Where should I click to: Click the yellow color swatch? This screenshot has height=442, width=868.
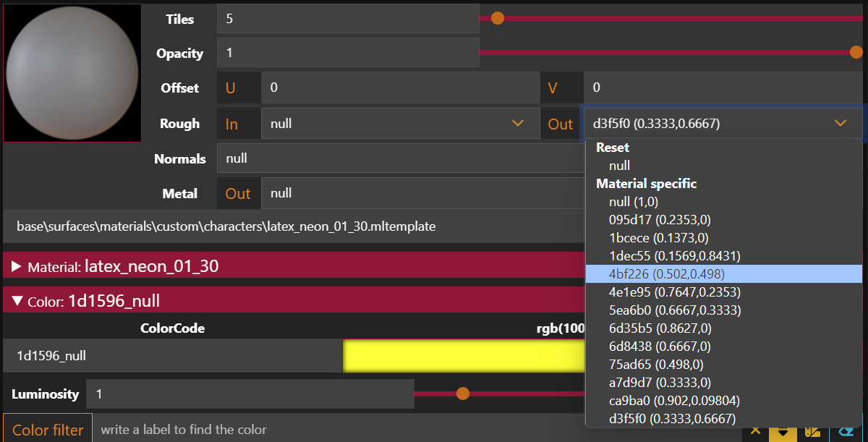[463, 356]
